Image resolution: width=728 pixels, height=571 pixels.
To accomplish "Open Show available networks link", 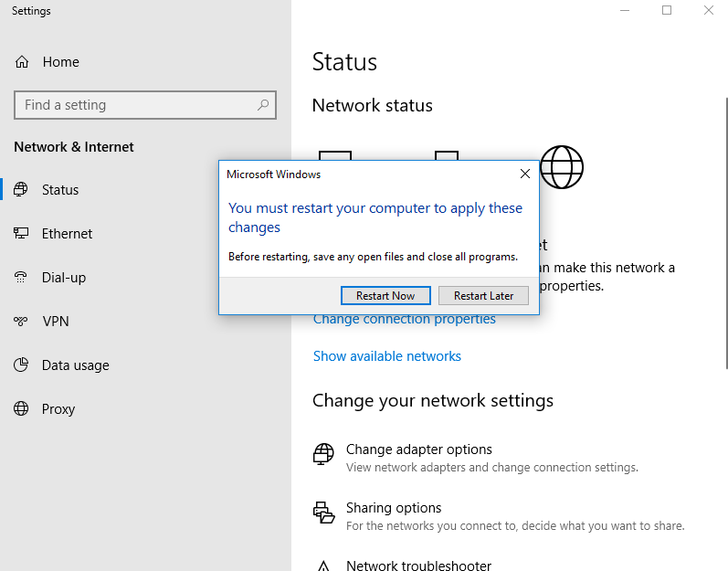I will (387, 356).
